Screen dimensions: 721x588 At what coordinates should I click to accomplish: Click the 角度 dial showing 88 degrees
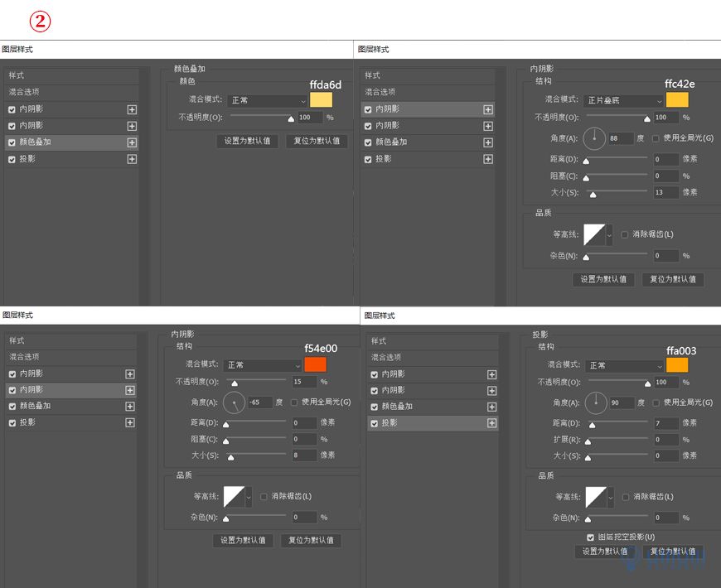(x=595, y=138)
